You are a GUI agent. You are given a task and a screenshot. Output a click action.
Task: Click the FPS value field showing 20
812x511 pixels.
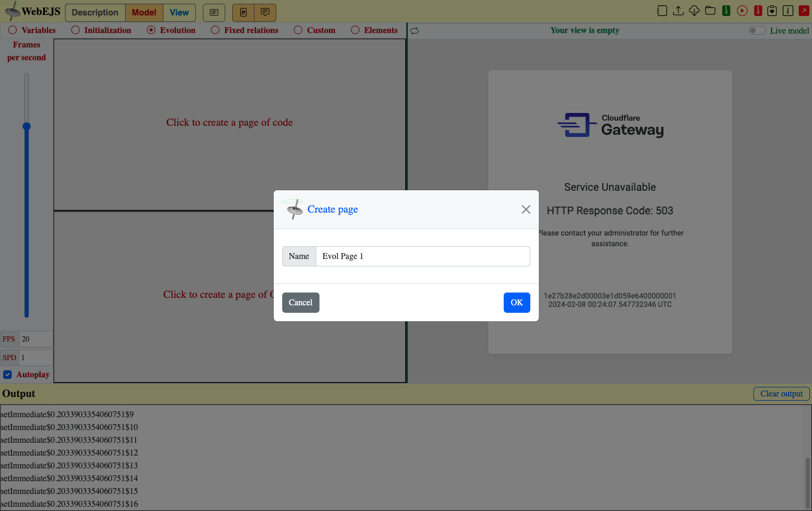point(36,339)
